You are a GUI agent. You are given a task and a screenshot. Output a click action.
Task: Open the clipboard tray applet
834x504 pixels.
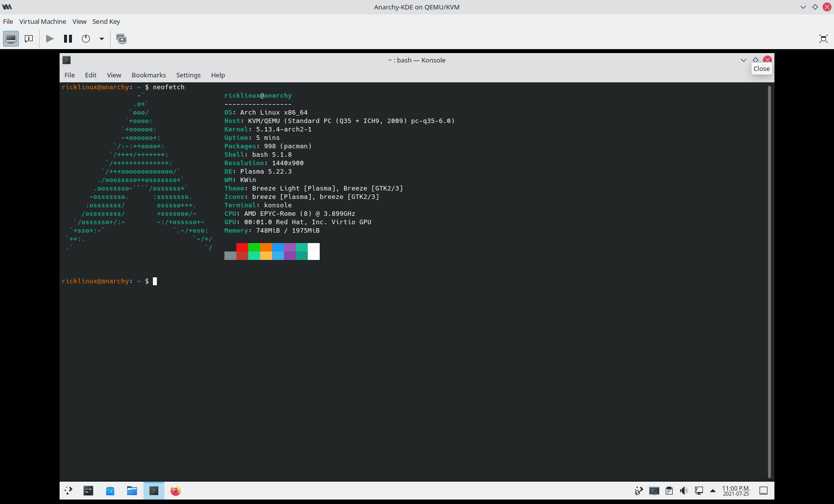coord(669,491)
